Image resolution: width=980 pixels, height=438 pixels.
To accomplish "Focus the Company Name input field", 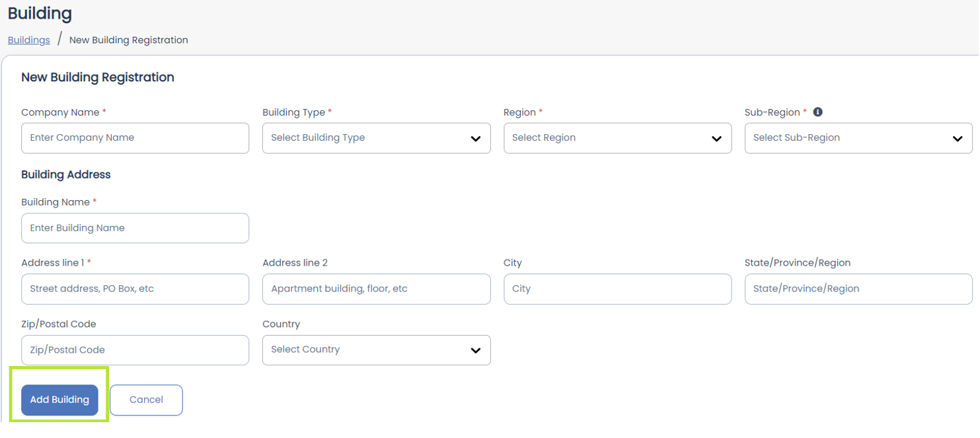I will pos(135,138).
